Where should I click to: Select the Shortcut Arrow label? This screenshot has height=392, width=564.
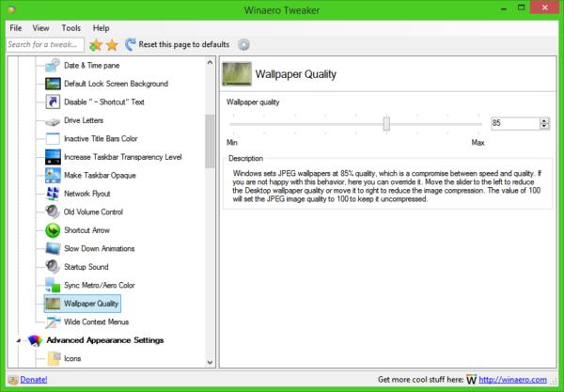coord(86,230)
